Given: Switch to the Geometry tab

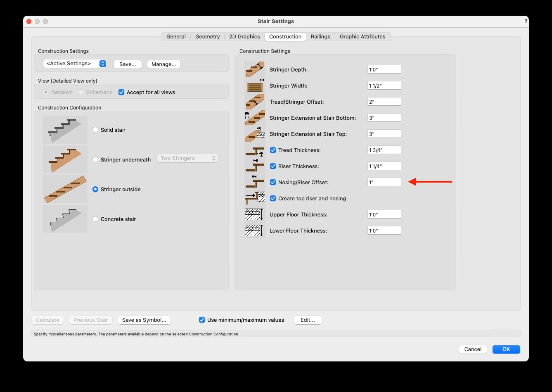Looking at the screenshot, I should coord(207,36).
